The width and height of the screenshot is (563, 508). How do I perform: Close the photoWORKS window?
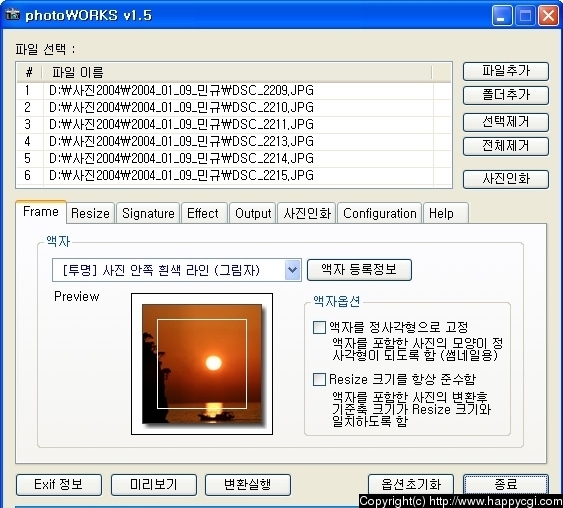click(548, 16)
